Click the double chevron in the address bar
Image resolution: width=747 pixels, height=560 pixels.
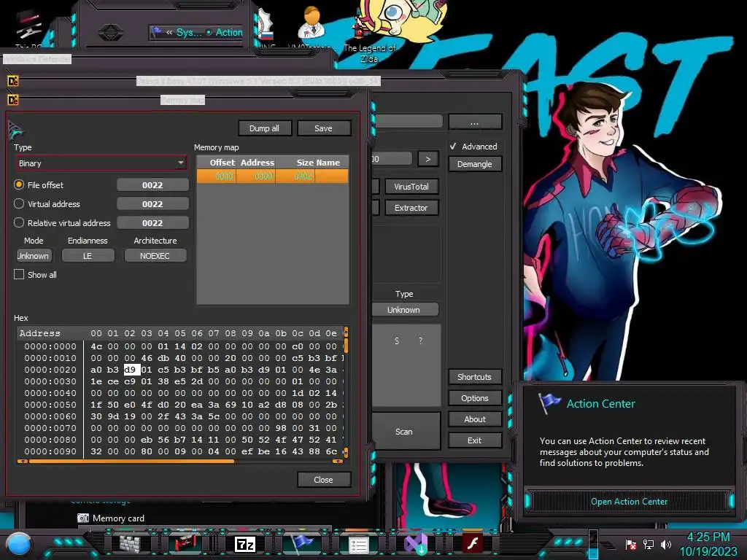tap(169, 32)
